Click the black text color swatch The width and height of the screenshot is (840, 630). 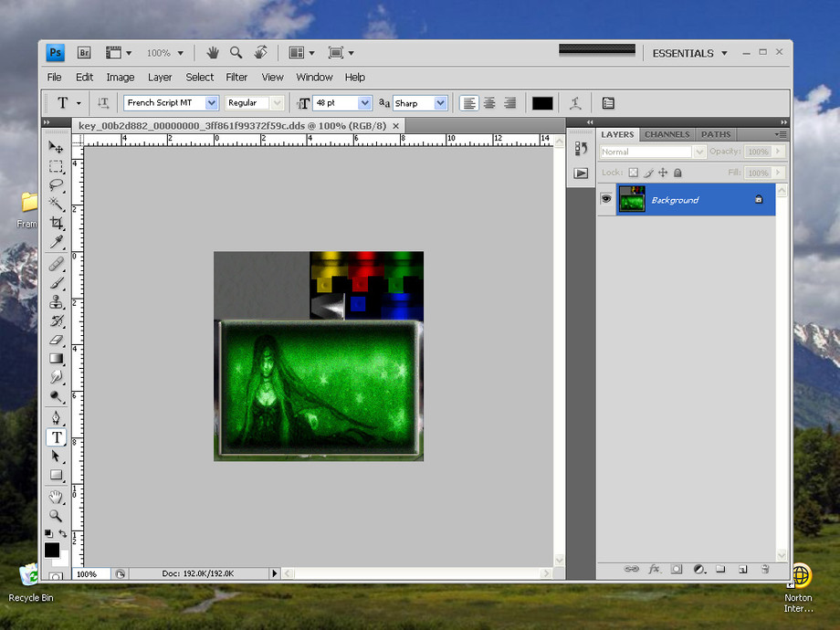(542, 103)
